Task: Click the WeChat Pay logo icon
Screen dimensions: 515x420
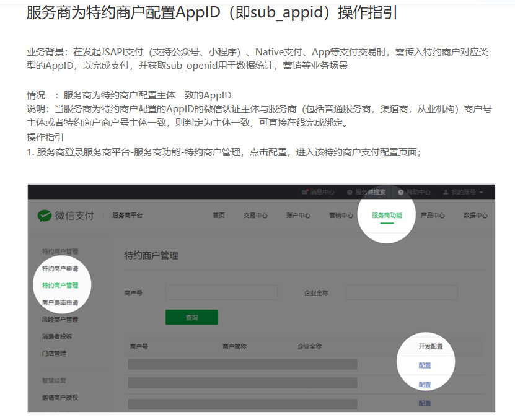Action: (x=45, y=216)
